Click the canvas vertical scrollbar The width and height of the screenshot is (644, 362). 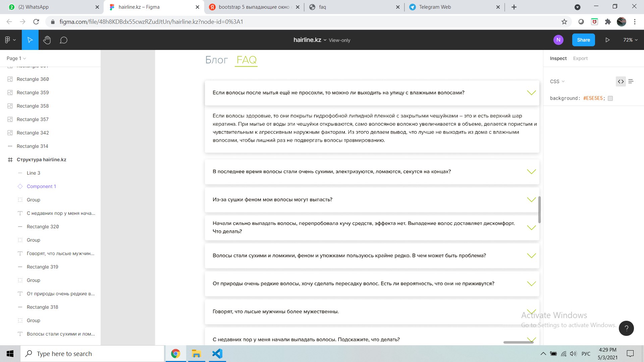tap(539, 209)
